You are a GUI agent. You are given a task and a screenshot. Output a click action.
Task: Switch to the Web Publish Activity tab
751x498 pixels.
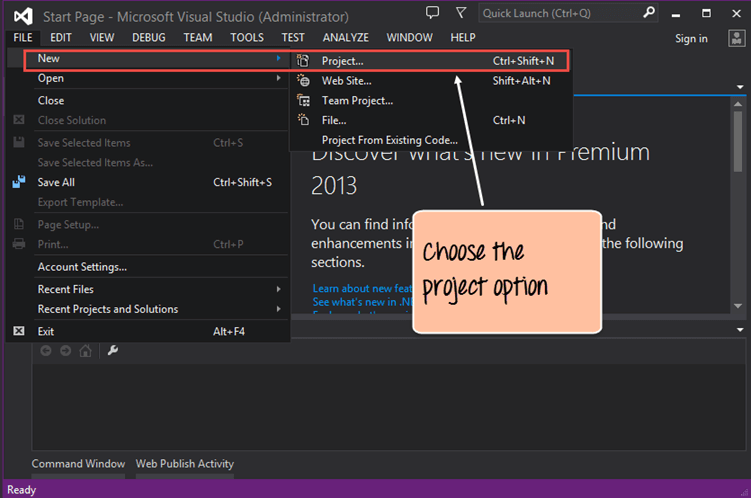[x=184, y=464]
